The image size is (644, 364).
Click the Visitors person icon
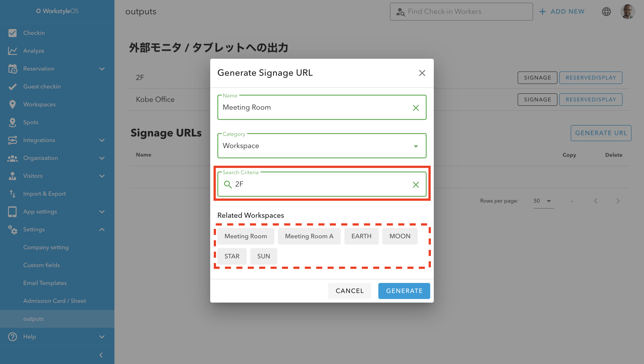[x=12, y=176]
